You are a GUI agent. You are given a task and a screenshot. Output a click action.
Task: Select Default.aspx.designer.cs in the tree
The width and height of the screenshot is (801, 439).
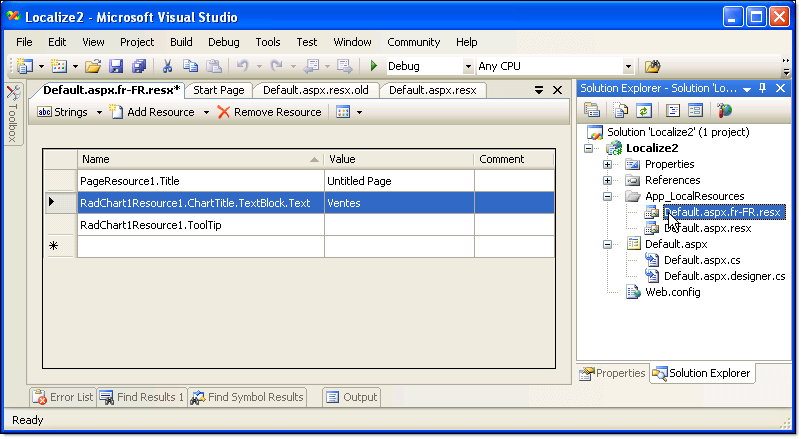point(724,276)
